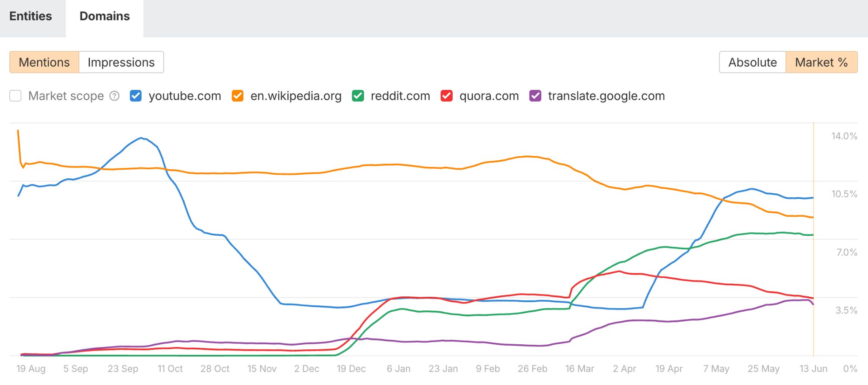Uncheck en.wikipedia.org in the legend
Image resolution: width=868 pixels, height=385 pixels.
[238, 96]
